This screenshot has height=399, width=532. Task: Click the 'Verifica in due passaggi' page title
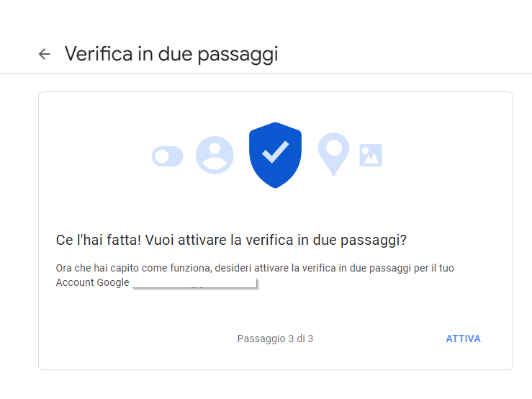(171, 54)
